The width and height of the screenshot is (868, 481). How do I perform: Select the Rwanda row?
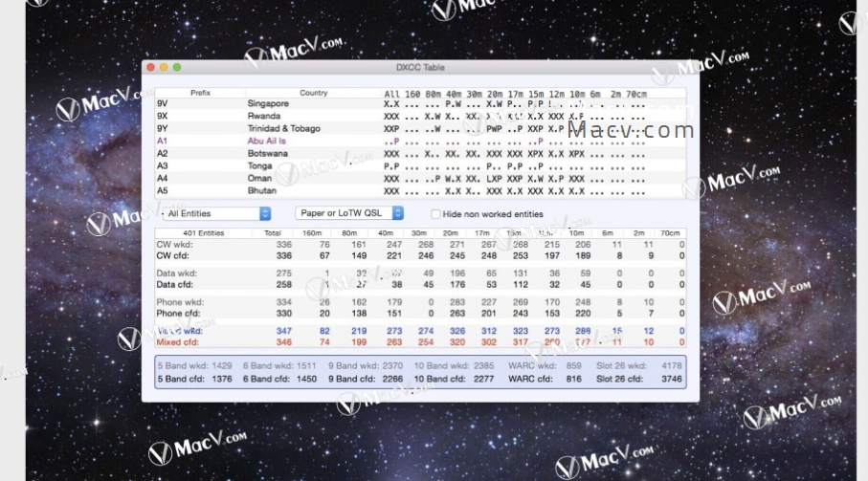coord(420,116)
